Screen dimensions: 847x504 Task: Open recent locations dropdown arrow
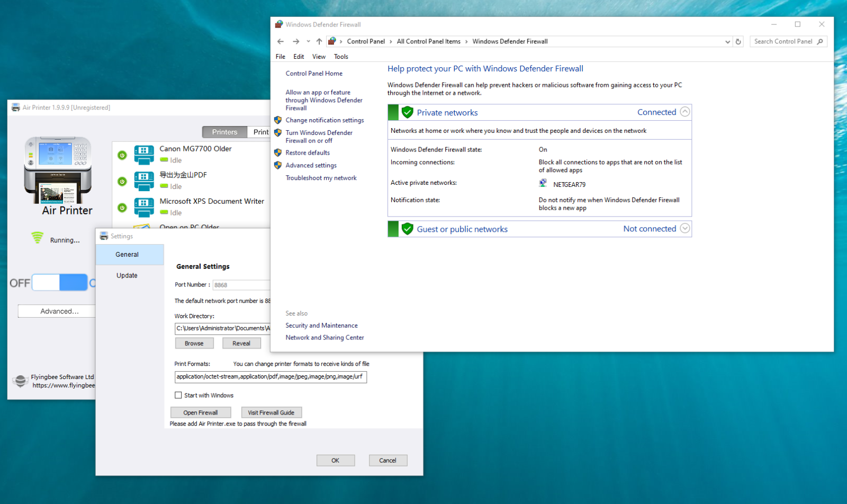point(308,41)
